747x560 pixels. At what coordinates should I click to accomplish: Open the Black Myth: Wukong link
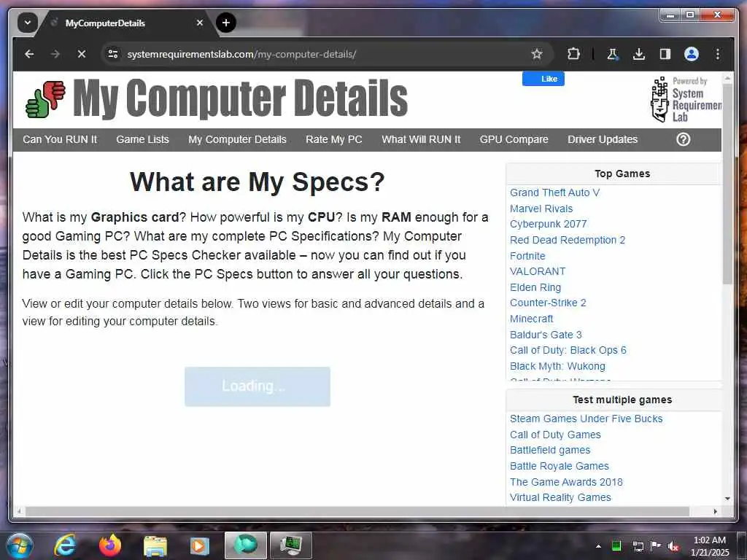click(x=557, y=366)
